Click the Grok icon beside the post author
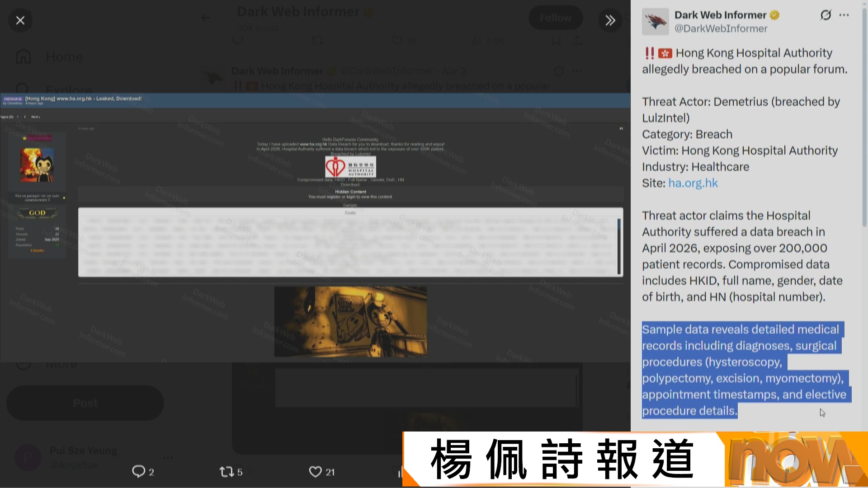868x488 pixels. pos(826,15)
